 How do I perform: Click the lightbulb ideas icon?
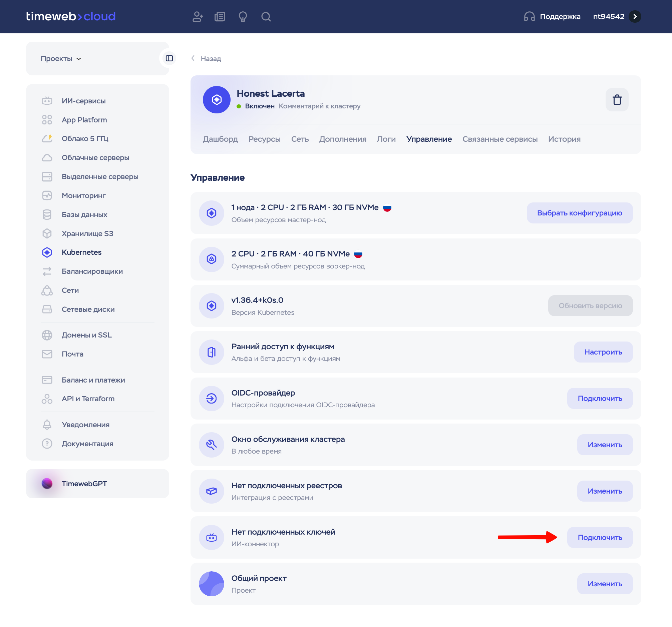click(243, 17)
